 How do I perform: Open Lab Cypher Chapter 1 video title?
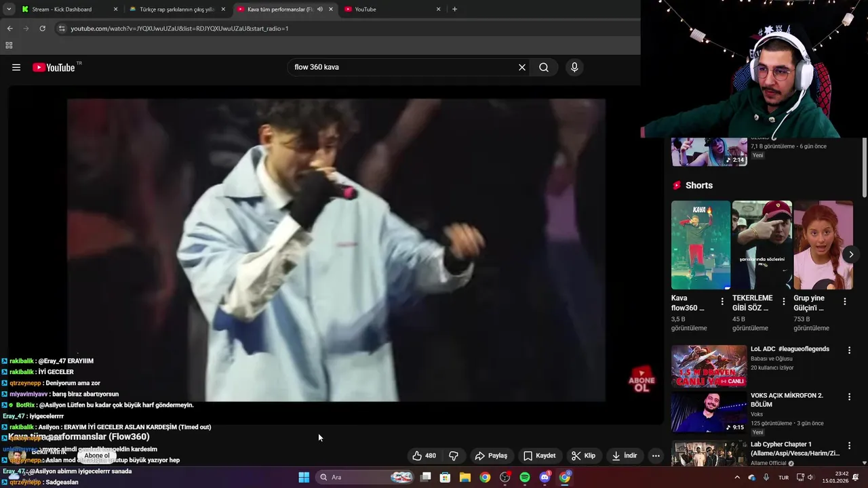tap(795, 449)
